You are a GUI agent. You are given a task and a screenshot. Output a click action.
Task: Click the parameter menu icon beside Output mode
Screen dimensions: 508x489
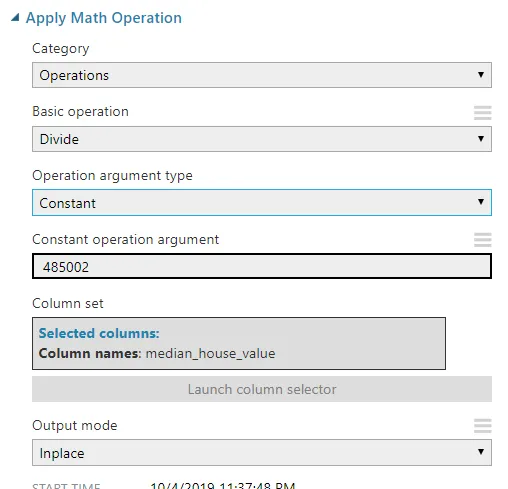(483, 426)
